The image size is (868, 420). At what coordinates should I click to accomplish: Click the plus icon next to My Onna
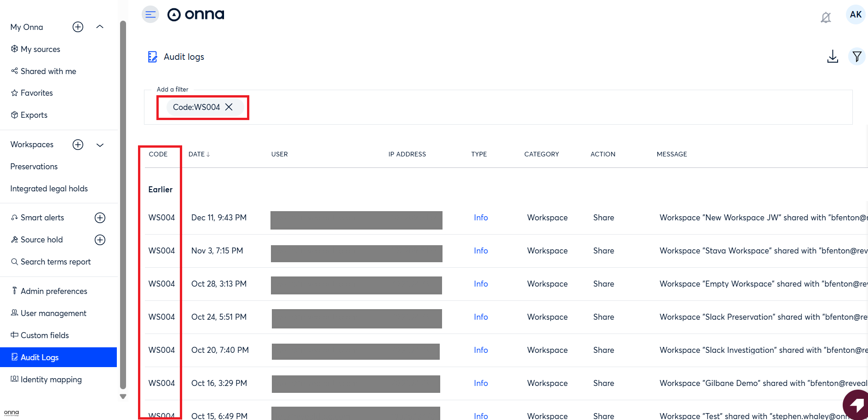[x=78, y=27]
